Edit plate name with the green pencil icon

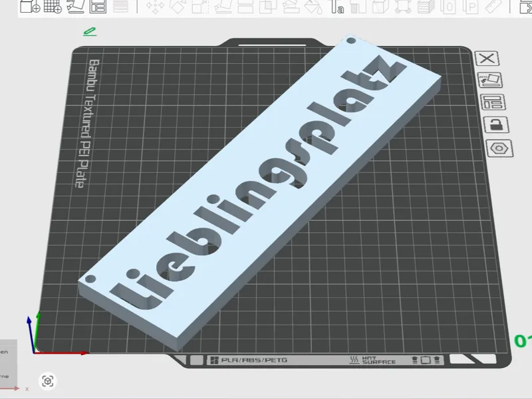pos(90,31)
